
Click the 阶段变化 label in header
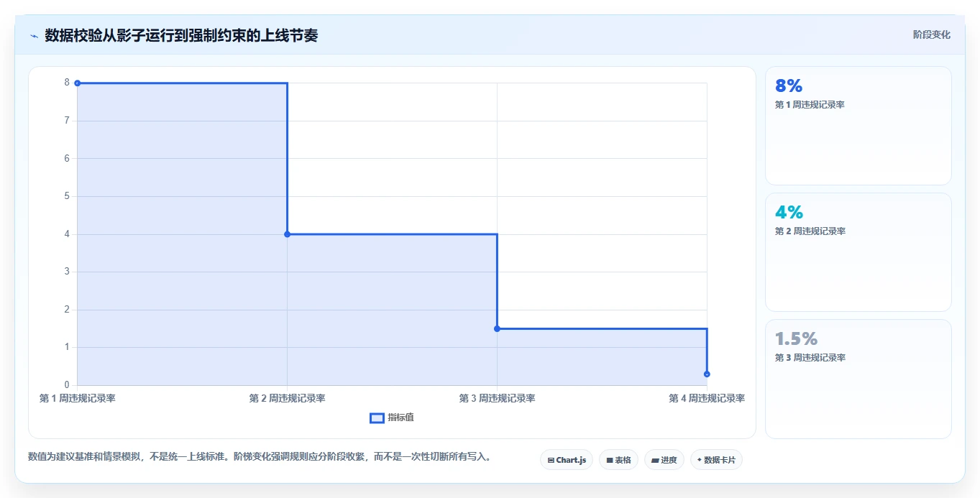tap(932, 34)
